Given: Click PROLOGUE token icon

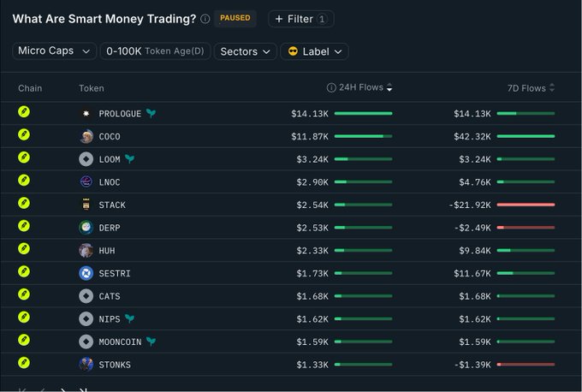Looking at the screenshot, I should (x=86, y=114).
